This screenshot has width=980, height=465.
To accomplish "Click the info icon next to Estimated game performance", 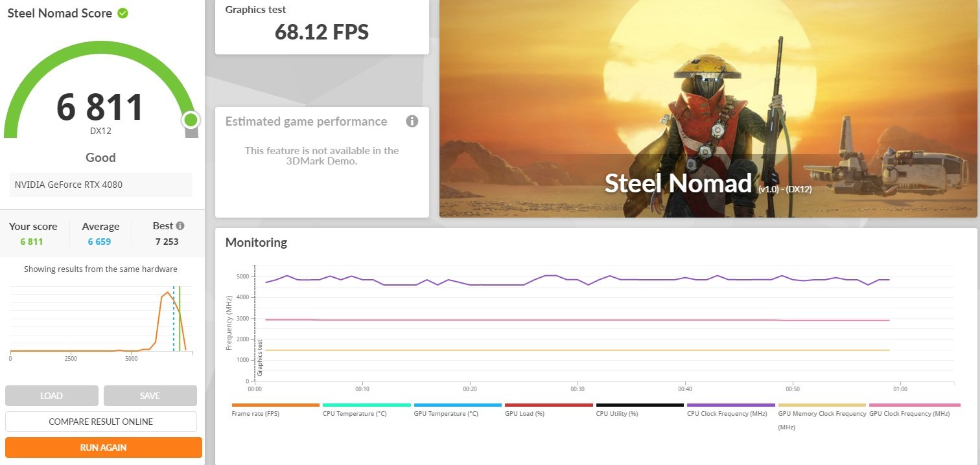I will [x=412, y=121].
